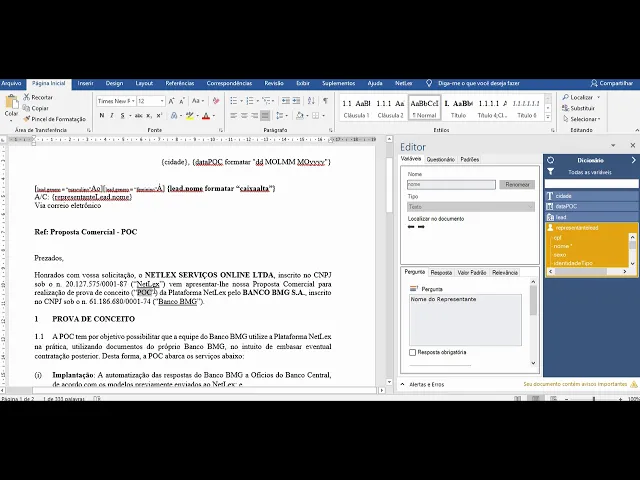Open the Arquivo menu
The image size is (640, 480).
coord(11,83)
